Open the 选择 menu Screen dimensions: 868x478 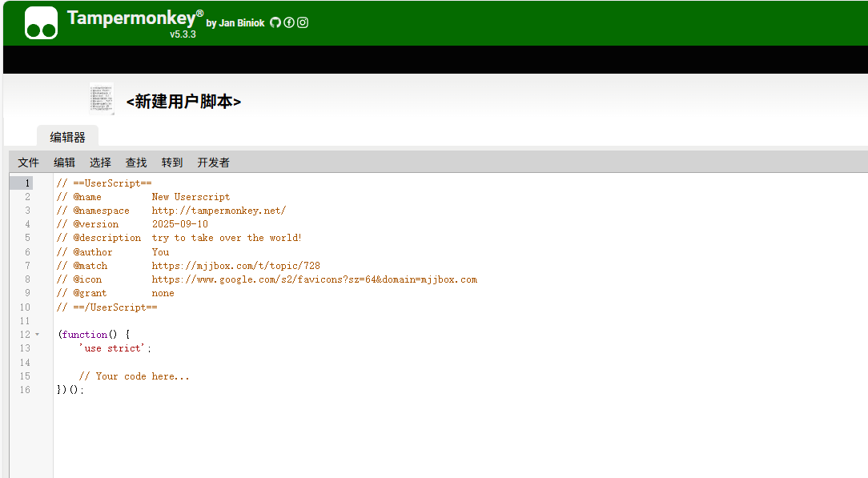[x=101, y=163]
